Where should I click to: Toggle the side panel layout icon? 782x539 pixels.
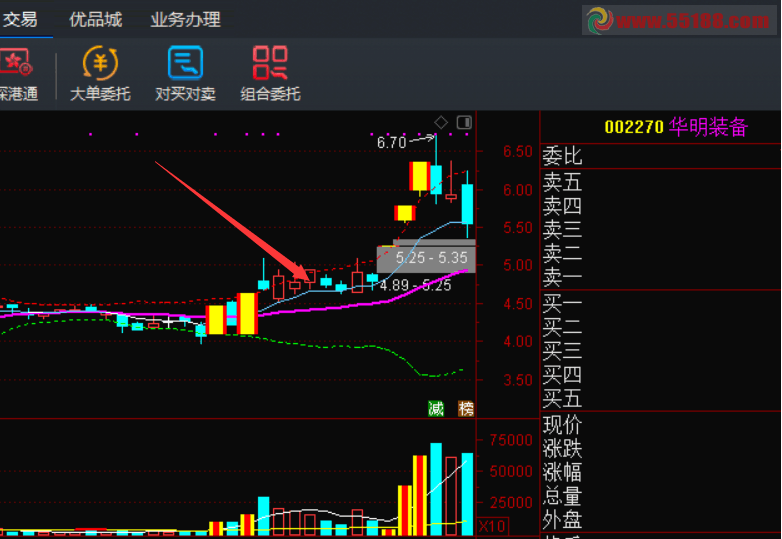coord(463,122)
